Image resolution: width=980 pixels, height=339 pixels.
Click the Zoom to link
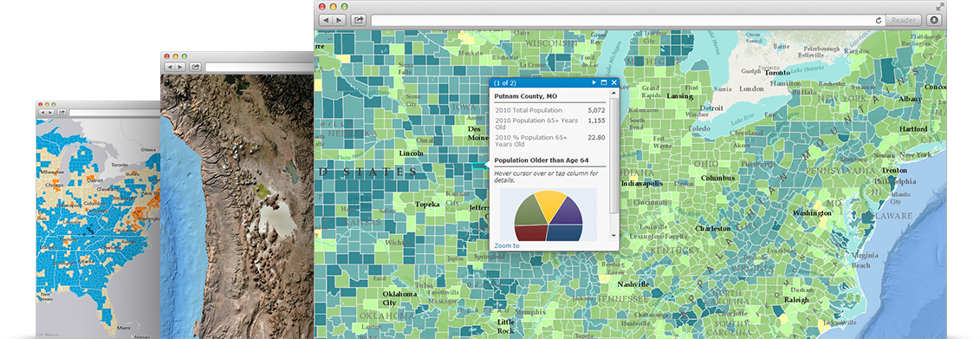pyautogui.click(x=507, y=246)
